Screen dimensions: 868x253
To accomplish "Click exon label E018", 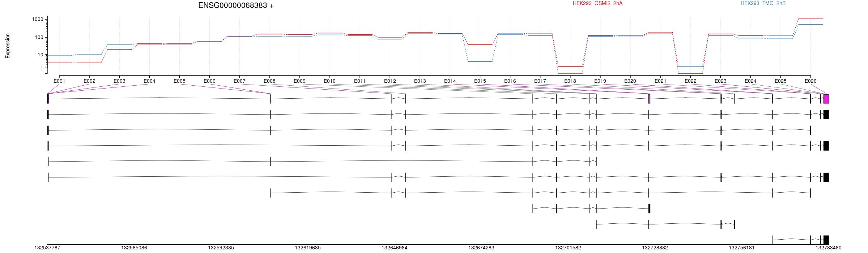I will pos(570,81).
